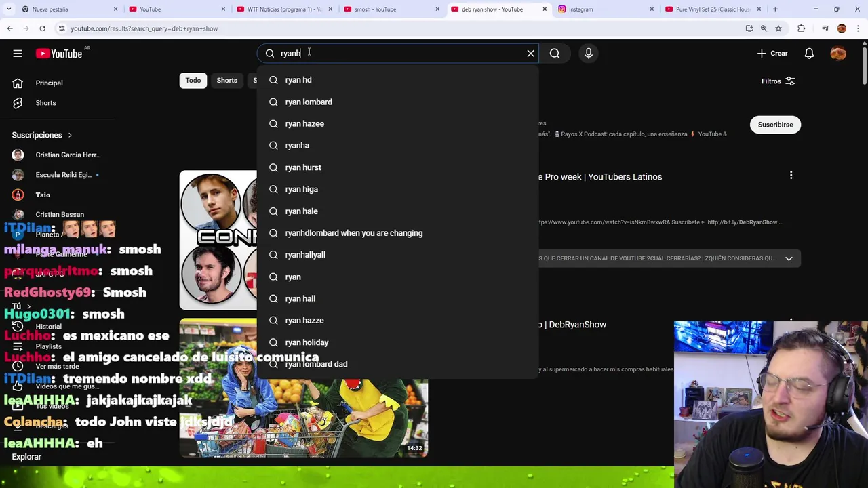Click the browser address bar URL

(x=144, y=28)
